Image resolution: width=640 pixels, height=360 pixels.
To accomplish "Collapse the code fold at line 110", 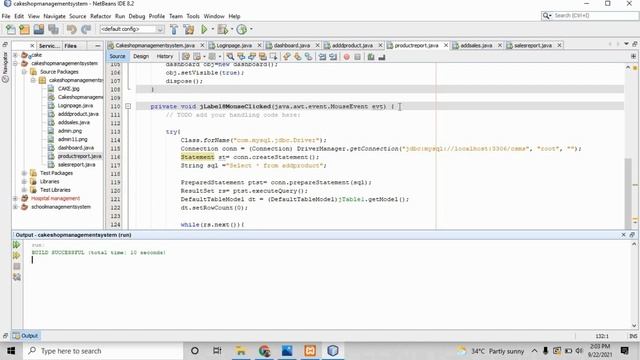I will tap(128, 107).
